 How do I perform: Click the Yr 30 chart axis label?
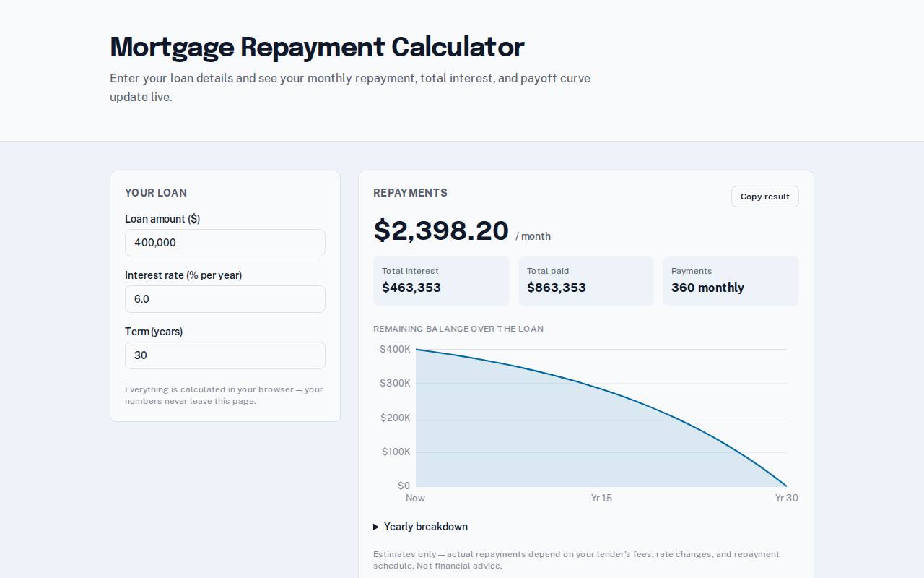pyautogui.click(x=787, y=498)
